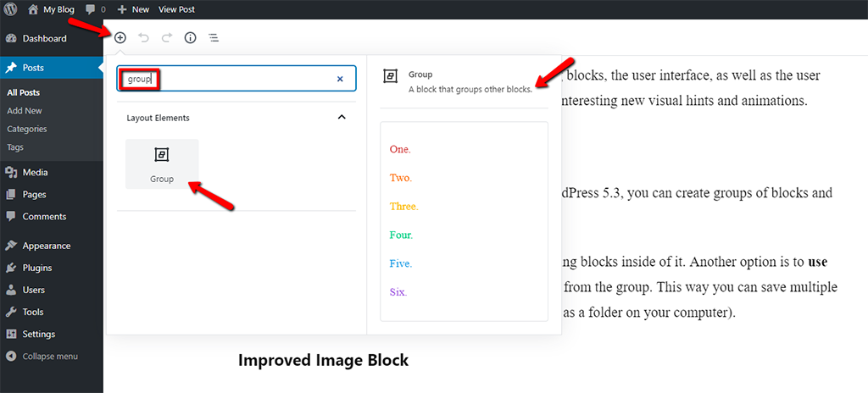
Task: Open Dashboard in sidebar
Action: (x=52, y=39)
